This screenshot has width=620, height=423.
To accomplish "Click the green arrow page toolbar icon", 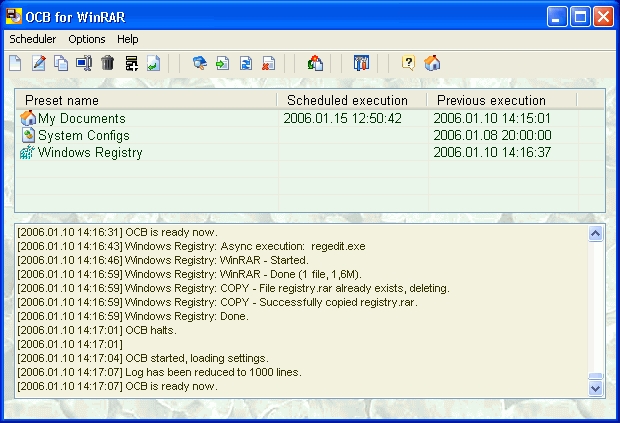I will pyautogui.click(x=222, y=64).
